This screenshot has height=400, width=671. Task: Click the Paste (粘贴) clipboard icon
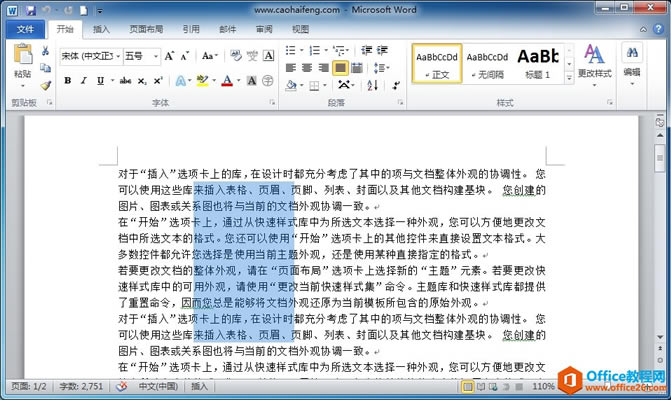tap(23, 55)
